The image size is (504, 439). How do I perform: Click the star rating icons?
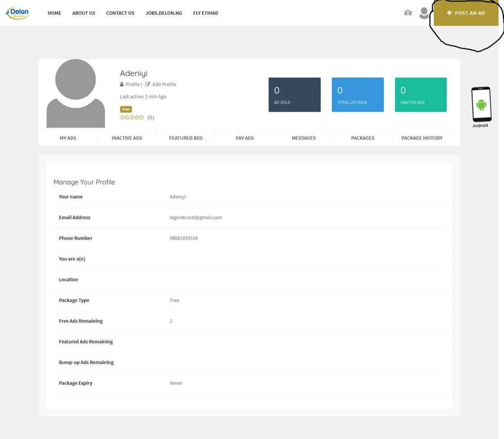132,118
